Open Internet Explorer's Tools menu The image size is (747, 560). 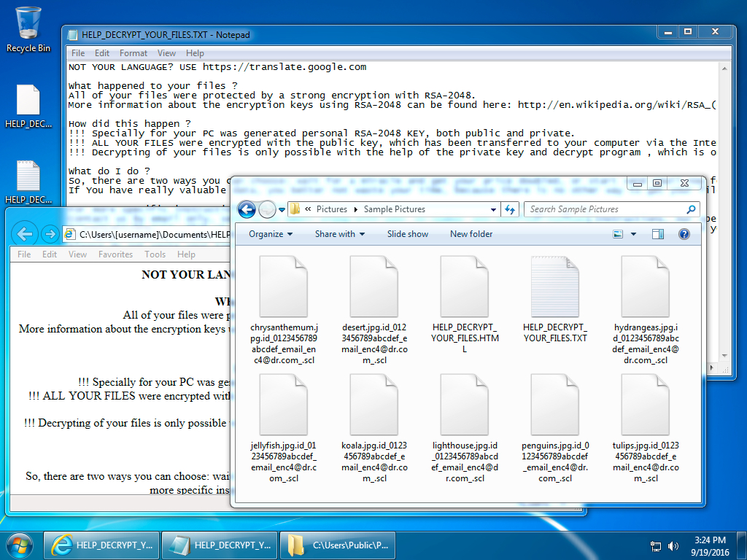pyautogui.click(x=155, y=254)
